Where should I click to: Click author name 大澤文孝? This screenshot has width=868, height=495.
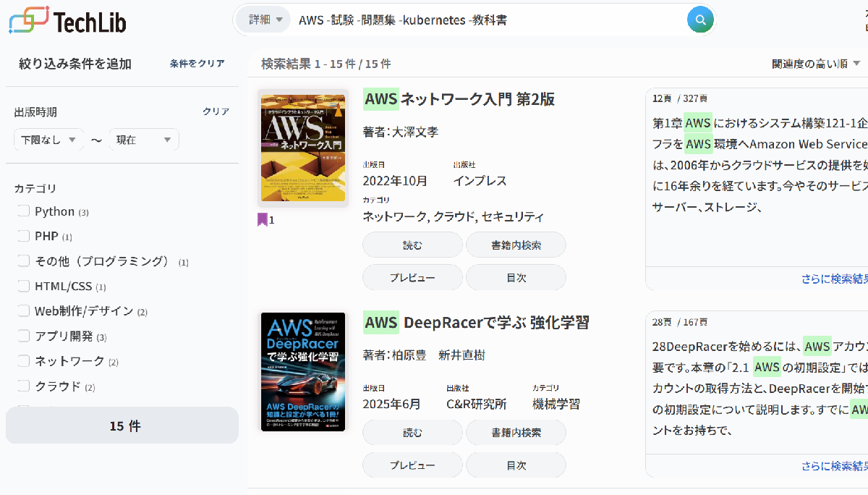pos(414,132)
